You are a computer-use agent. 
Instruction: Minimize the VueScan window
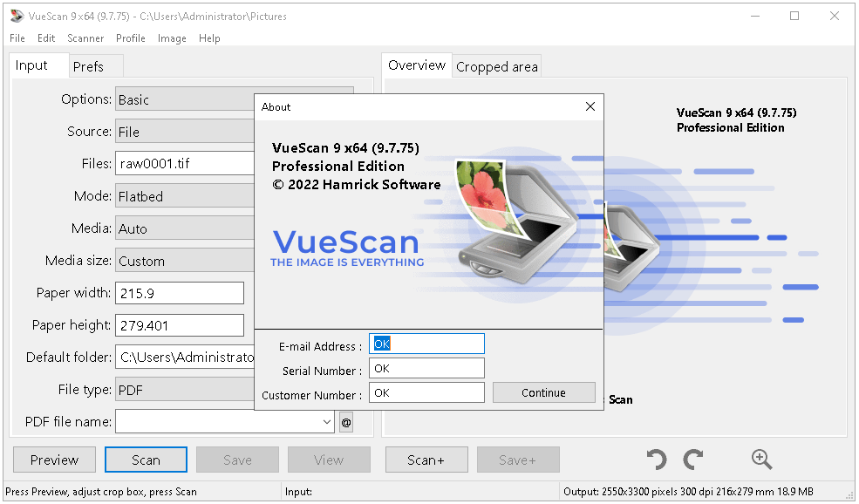click(x=755, y=16)
